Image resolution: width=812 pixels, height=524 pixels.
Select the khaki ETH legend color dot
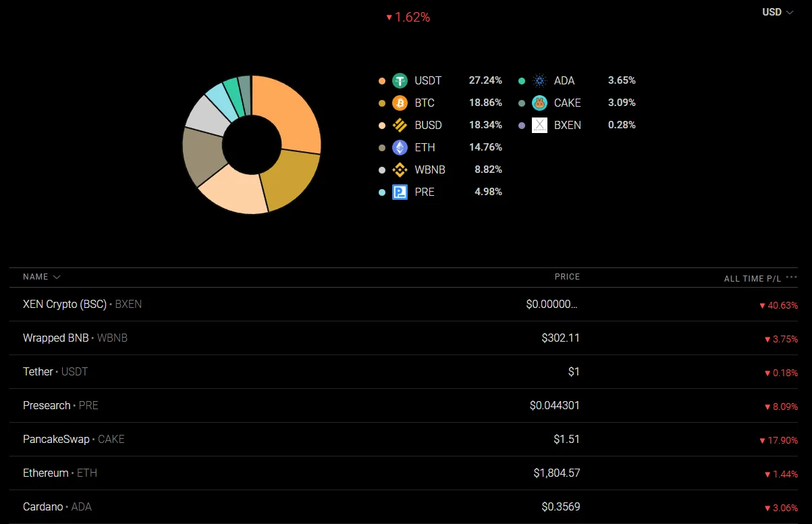click(x=382, y=148)
